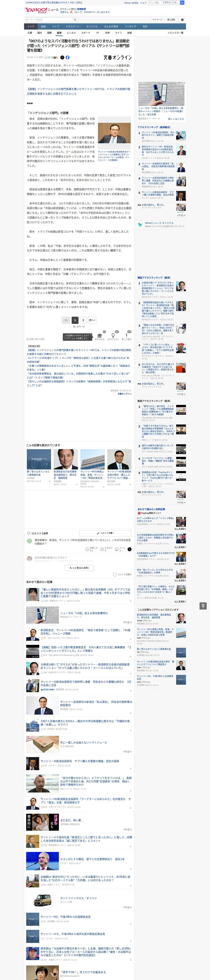Image resolution: width=210 pixels, height=980 pixels.
Task: Click the マイページ link
Action: 157,19
